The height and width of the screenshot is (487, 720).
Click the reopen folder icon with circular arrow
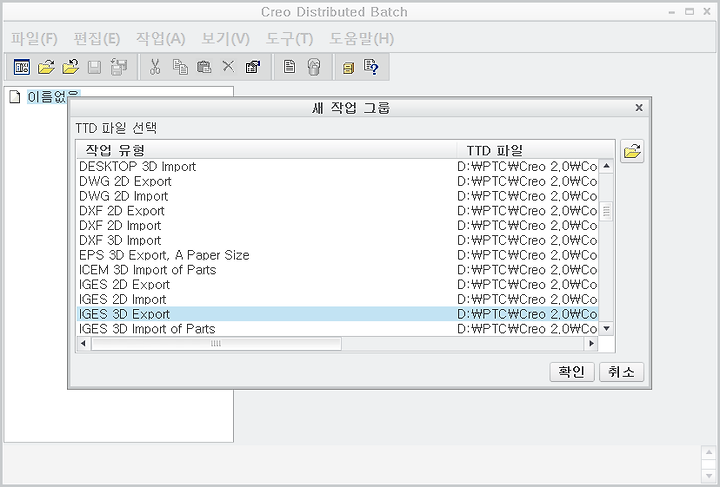70,67
